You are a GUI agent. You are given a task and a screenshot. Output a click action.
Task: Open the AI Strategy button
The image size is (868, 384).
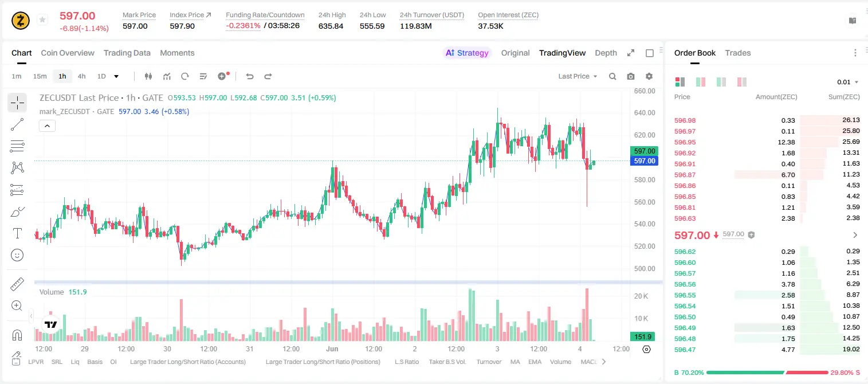tap(467, 53)
